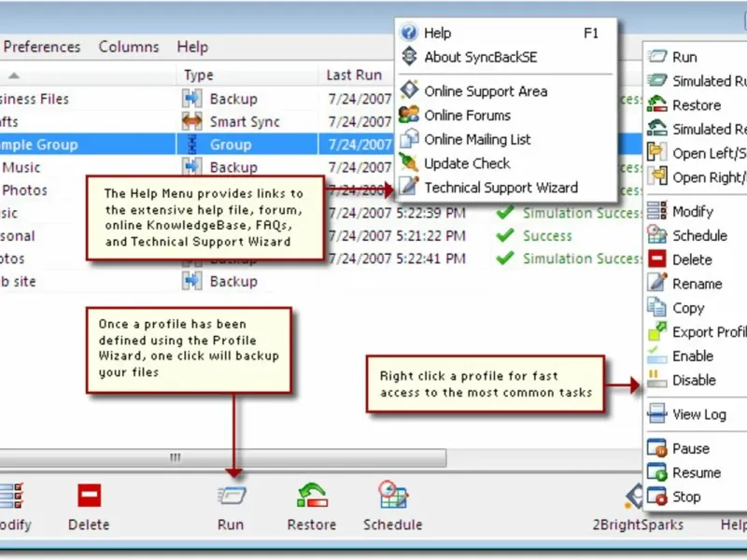Click the 5:22:41 PM last run cell
The height and width of the screenshot is (560, 747).
click(x=397, y=259)
